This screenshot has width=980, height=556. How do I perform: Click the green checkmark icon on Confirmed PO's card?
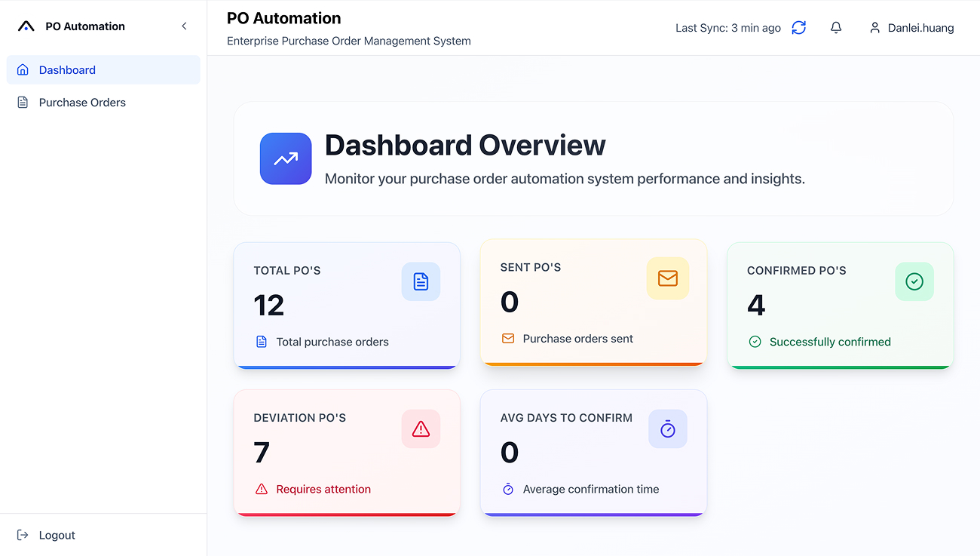[914, 281]
